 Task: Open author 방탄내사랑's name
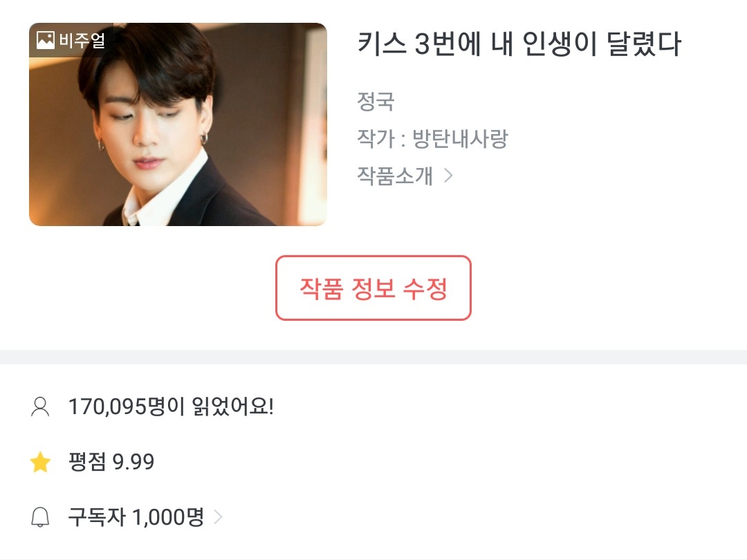pyautogui.click(x=460, y=139)
